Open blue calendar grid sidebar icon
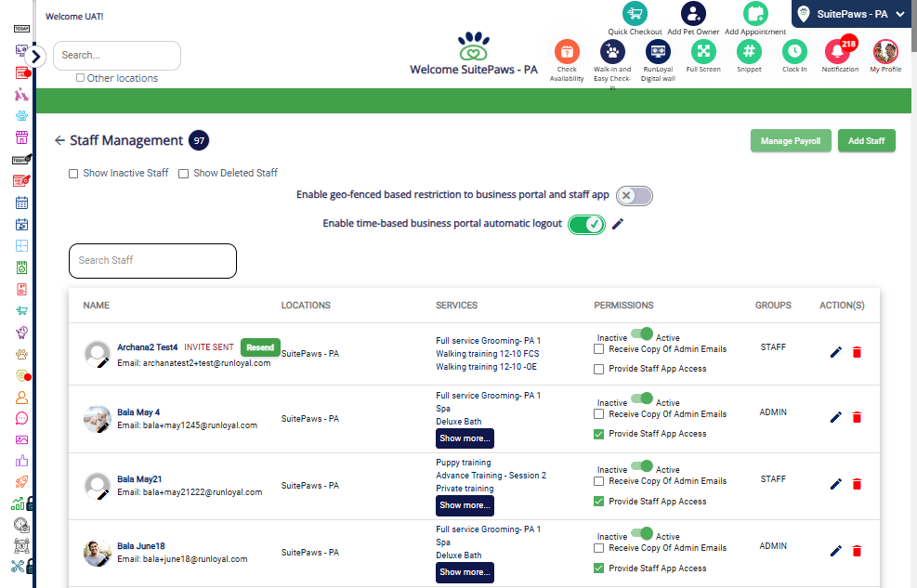917x588 pixels. (x=21, y=203)
